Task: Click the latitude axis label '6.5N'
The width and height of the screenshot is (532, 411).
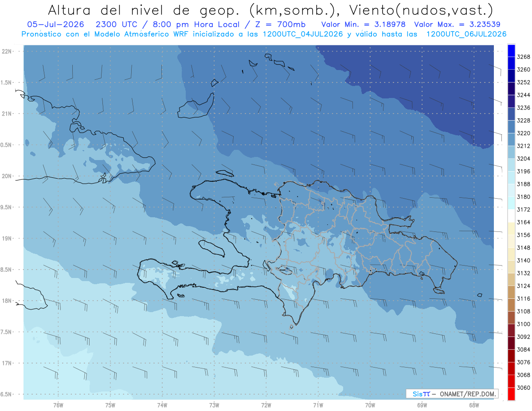Action: [x=6, y=395]
